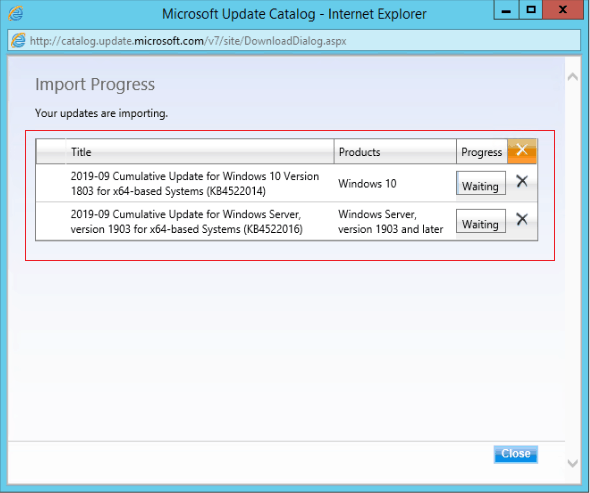This screenshot has height=493, width=590.
Task: Click the scrollbar down arrow
Action: (x=573, y=463)
